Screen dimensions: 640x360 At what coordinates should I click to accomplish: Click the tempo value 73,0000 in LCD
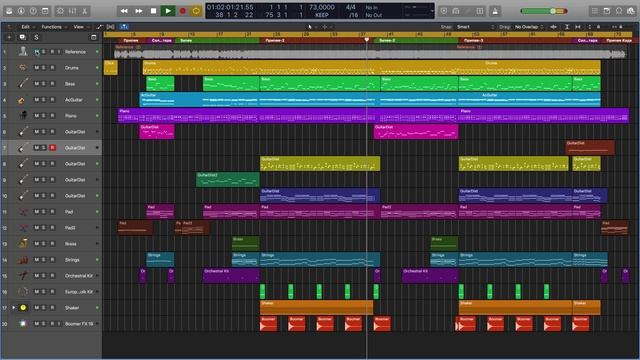[x=322, y=7]
